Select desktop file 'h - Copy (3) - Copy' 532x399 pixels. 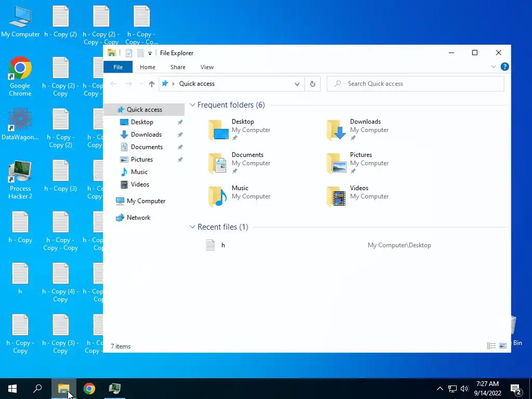60,334
